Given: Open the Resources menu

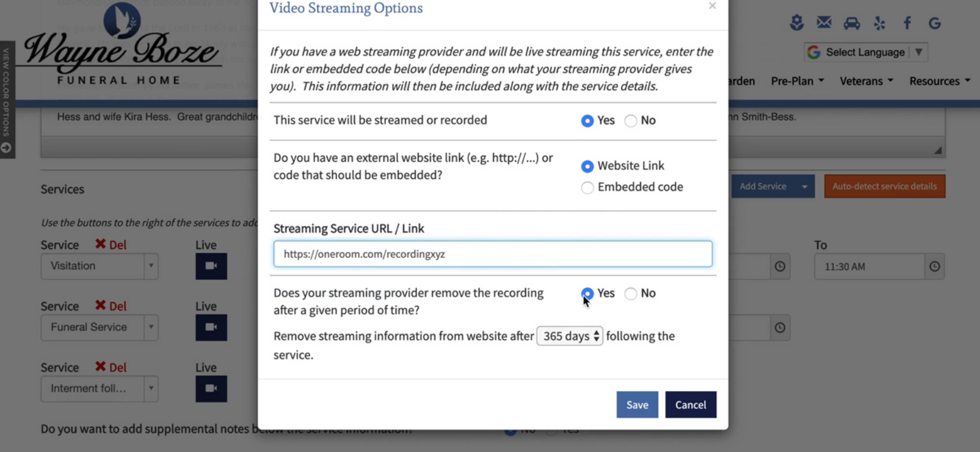Looking at the screenshot, I should pos(939,81).
